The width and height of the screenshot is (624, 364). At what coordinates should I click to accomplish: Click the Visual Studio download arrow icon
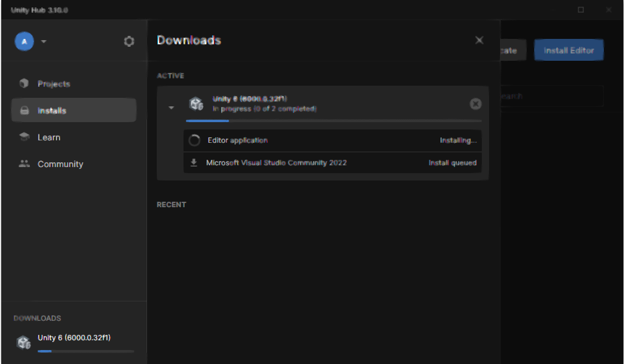click(194, 163)
